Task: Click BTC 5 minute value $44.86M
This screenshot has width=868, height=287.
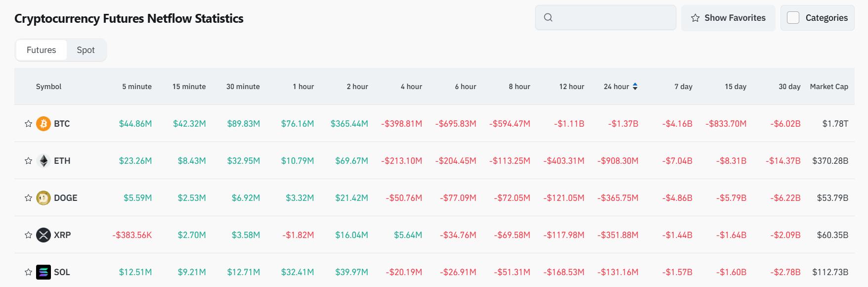Action: [x=135, y=124]
